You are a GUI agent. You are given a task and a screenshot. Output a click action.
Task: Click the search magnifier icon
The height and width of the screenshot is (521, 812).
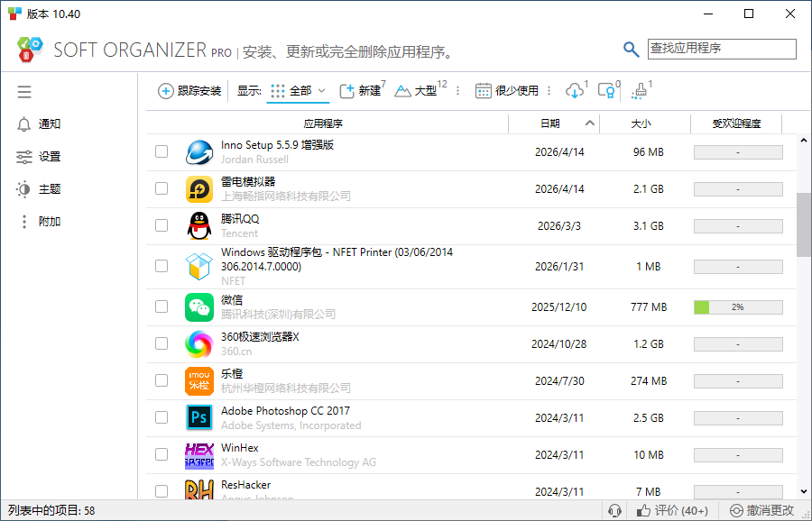(632, 50)
